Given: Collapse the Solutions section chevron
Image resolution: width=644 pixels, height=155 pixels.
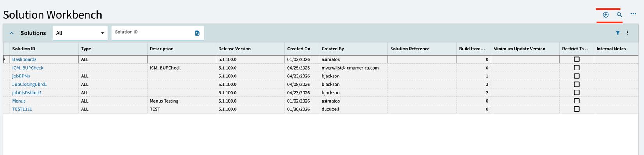Looking at the screenshot, I should (12, 33).
